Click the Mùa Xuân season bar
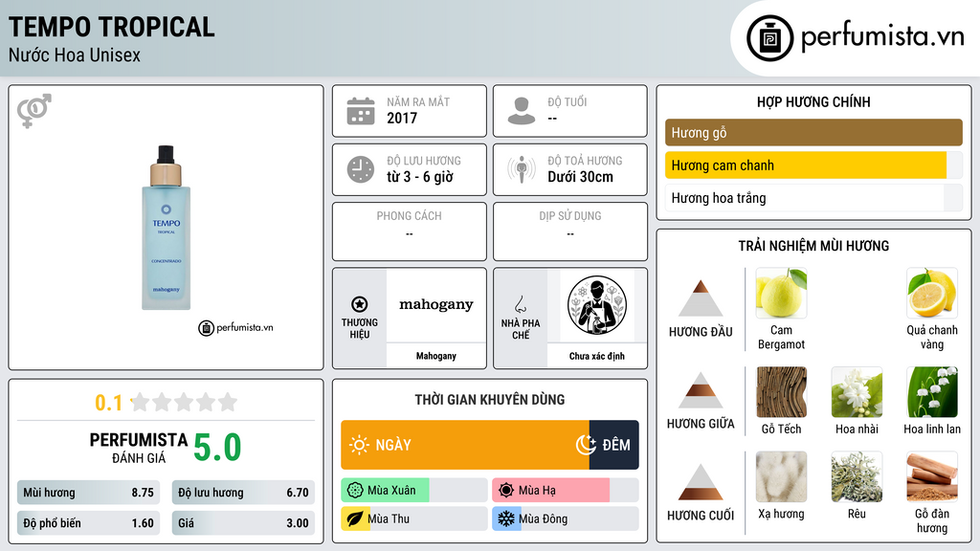Viewport: 980px width, 551px height. click(x=414, y=491)
